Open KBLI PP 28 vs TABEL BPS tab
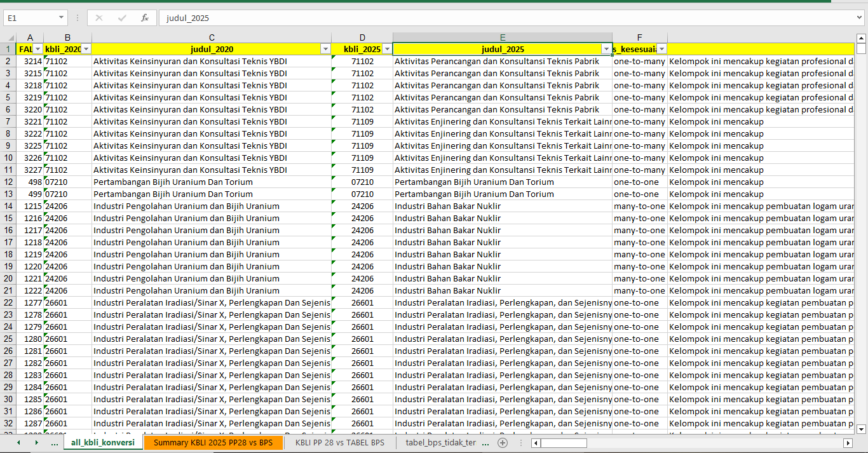Screen dimensions: 868x453 (x=340, y=442)
